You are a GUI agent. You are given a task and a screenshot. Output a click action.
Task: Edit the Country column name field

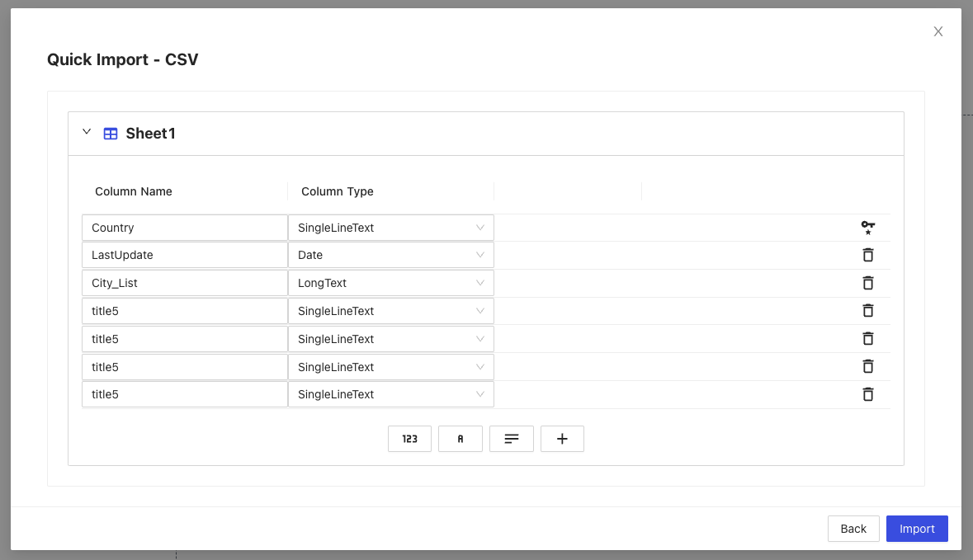[184, 228]
